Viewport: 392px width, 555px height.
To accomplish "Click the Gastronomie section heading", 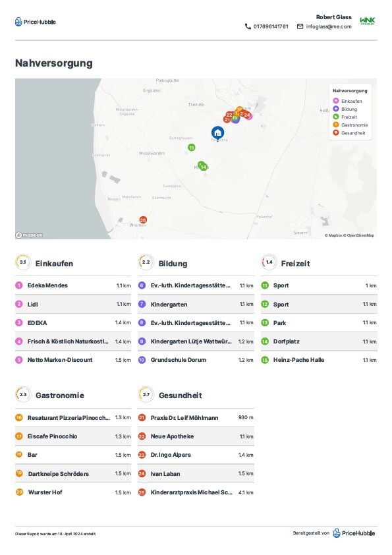I will pos(60,395).
